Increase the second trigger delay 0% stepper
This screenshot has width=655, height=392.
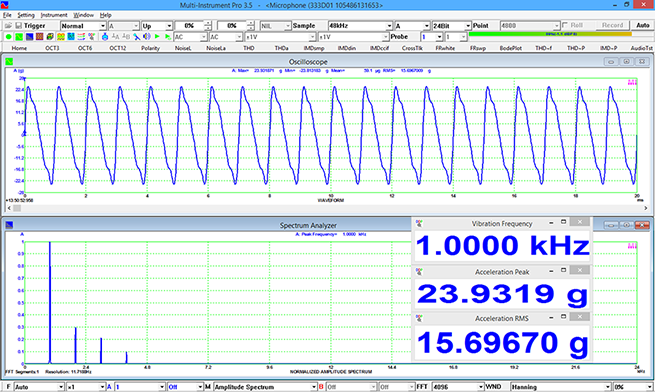[x=250, y=23]
